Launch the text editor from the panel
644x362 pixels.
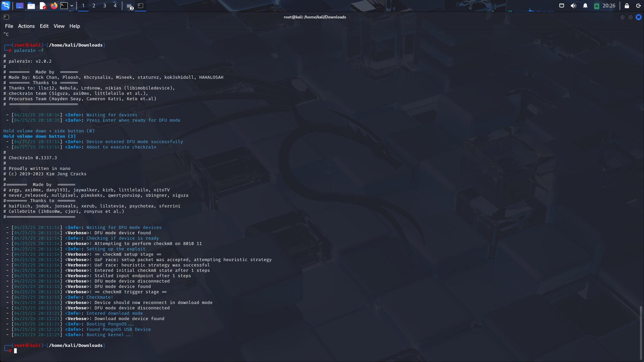click(x=43, y=6)
